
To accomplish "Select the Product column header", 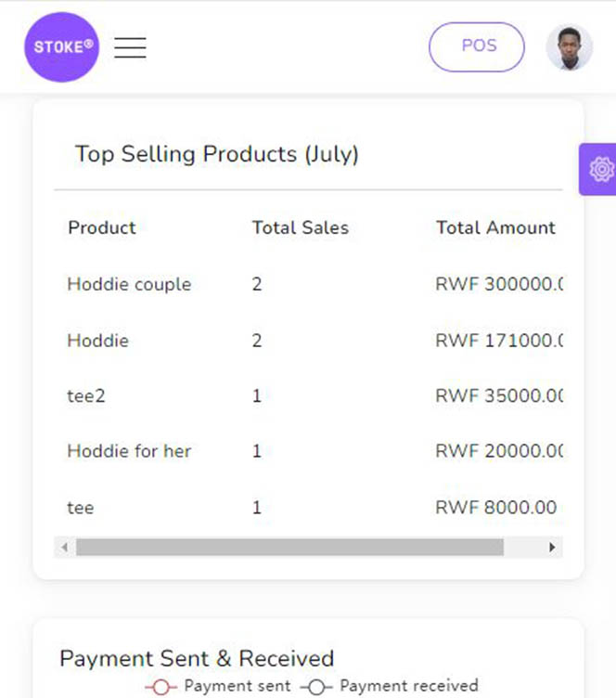I will click(x=102, y=228).
